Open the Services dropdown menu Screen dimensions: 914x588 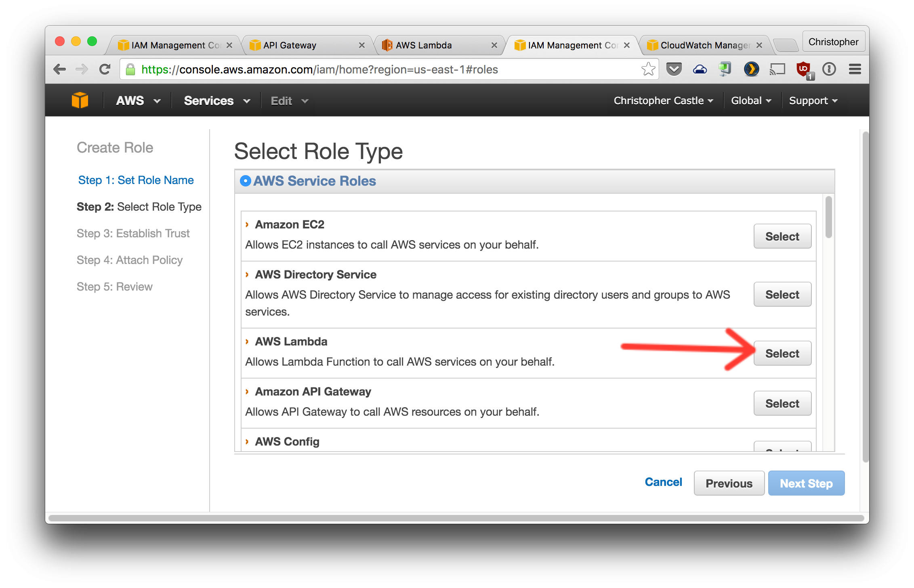pos(217,100)
